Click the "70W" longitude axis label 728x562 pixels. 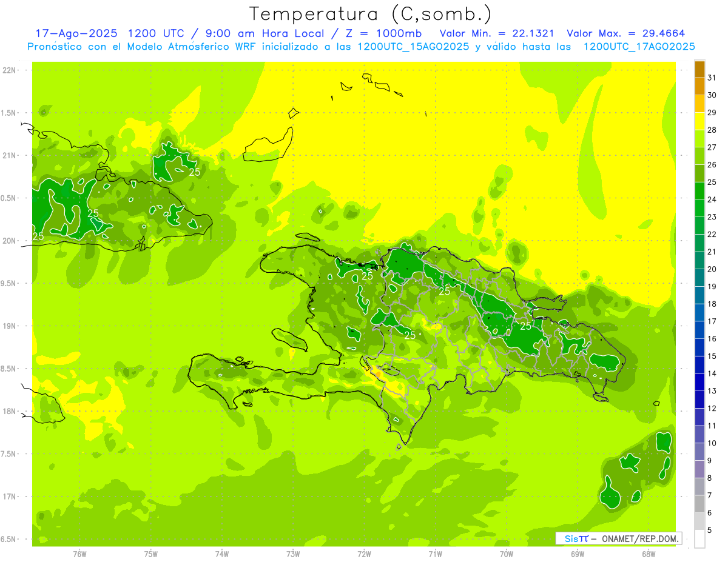pos(507,554)
